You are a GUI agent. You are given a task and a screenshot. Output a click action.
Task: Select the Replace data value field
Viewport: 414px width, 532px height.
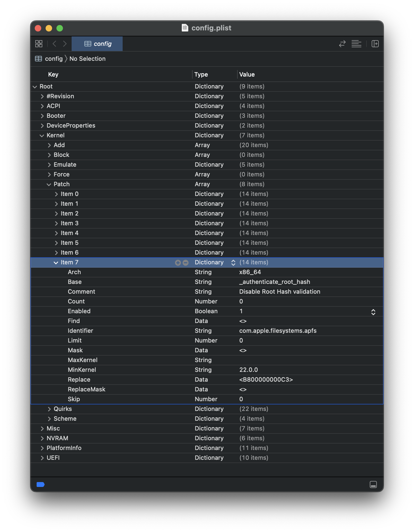pyautogui.click(x=266, y=379)
